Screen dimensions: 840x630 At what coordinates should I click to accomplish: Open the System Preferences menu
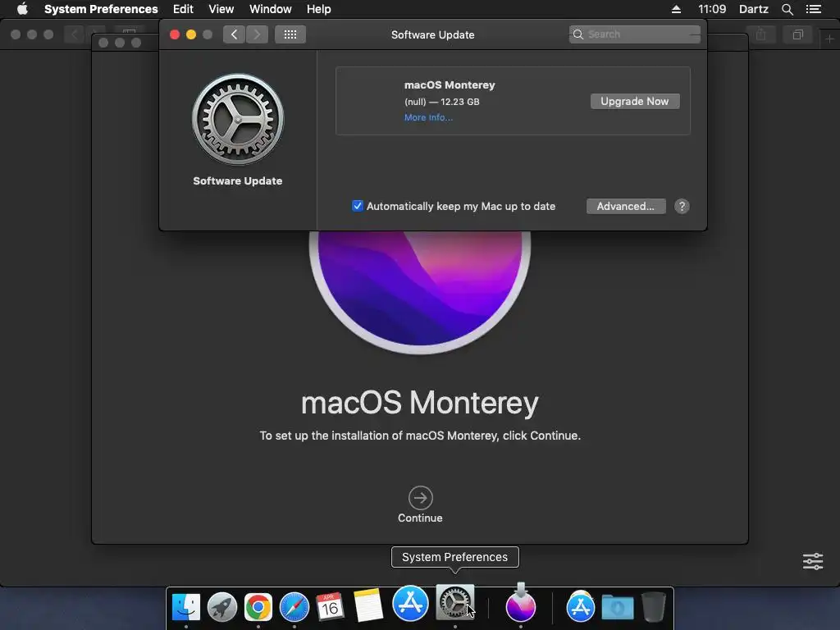click(101, 9)
